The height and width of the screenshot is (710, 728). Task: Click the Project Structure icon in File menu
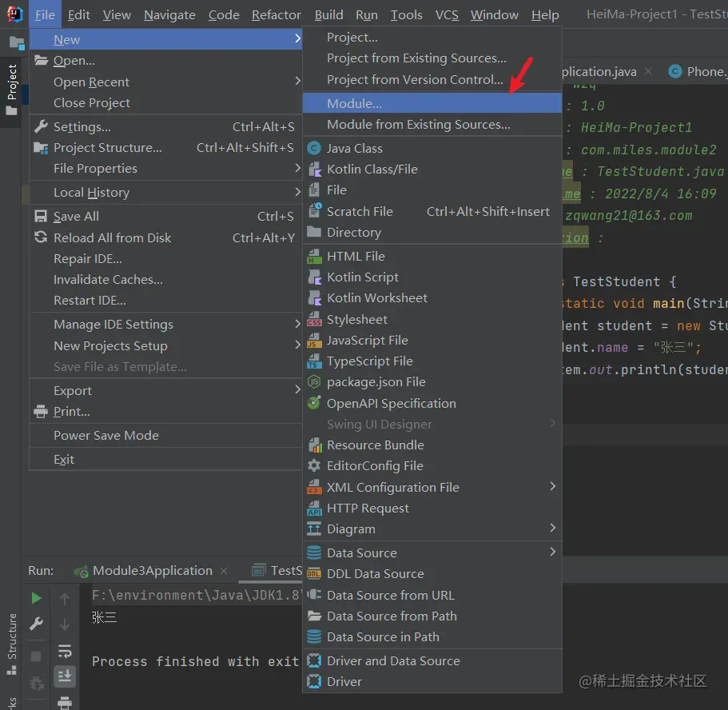click(41, 148)
